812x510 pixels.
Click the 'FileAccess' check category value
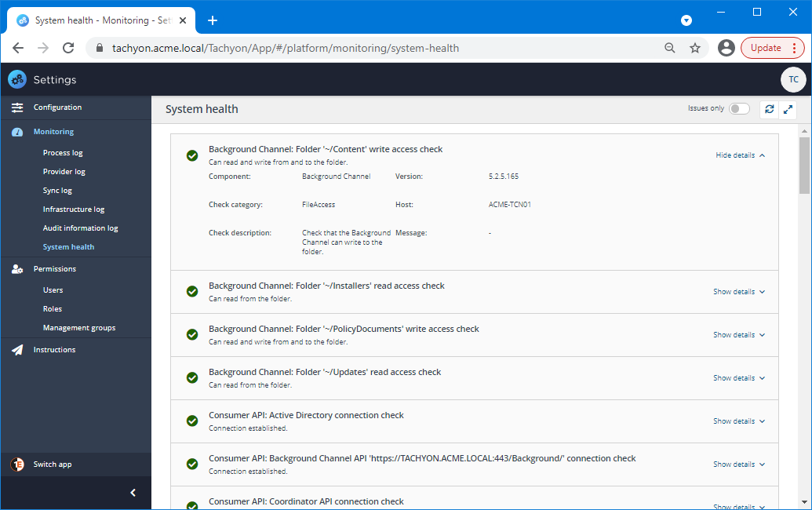click(x=319, y=205)
